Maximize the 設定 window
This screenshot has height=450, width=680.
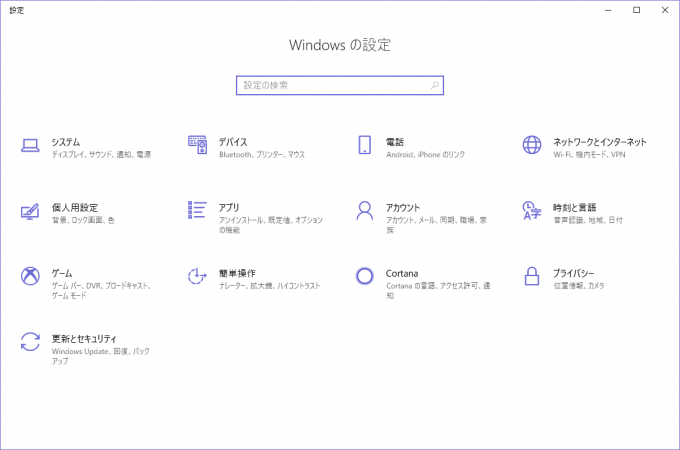636,10
